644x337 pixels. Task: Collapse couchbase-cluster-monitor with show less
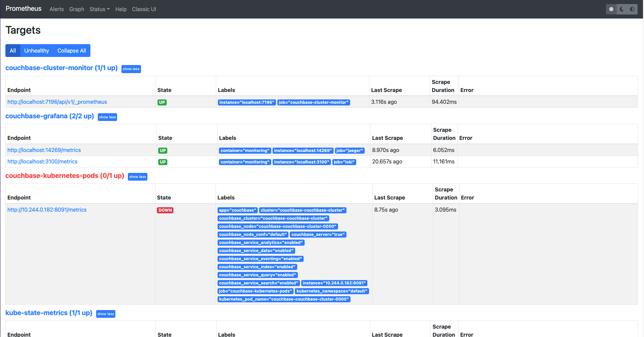[x=131, y=69]
